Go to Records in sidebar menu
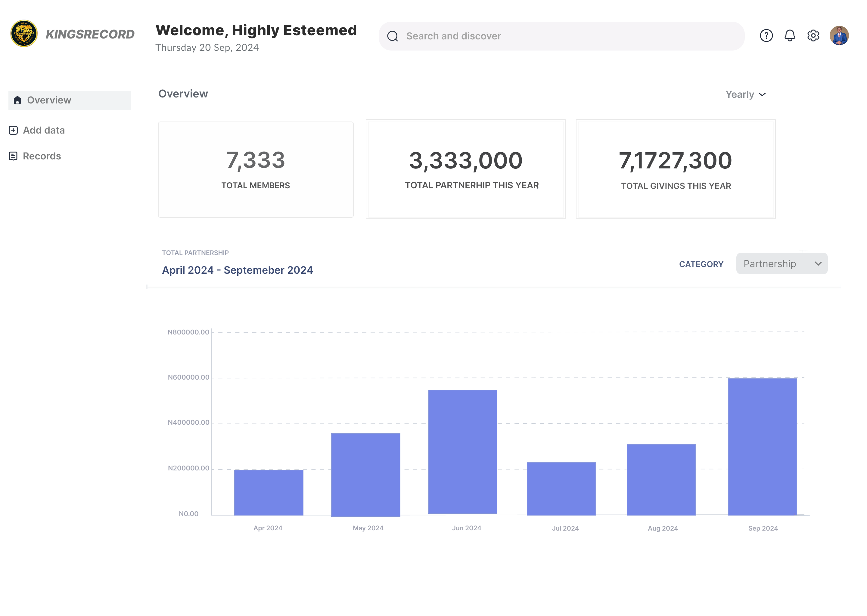Screen dimensions: 867x616 42,156
